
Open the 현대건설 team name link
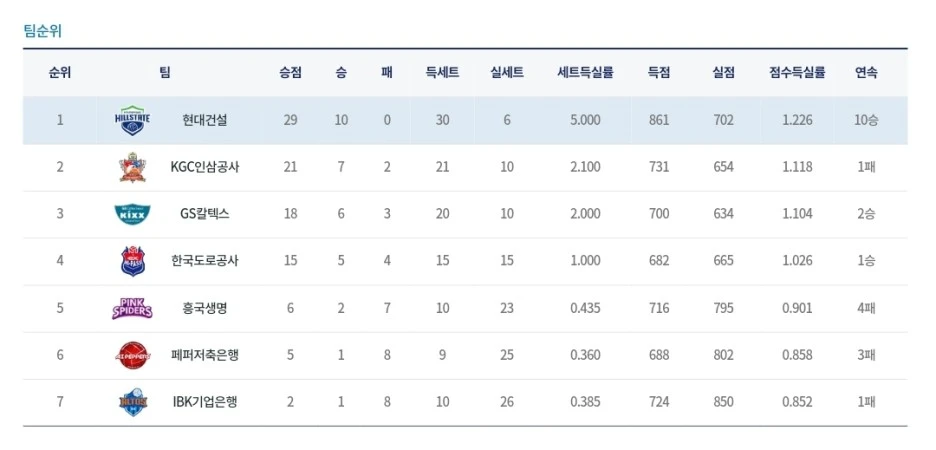[x=205, y=120]
